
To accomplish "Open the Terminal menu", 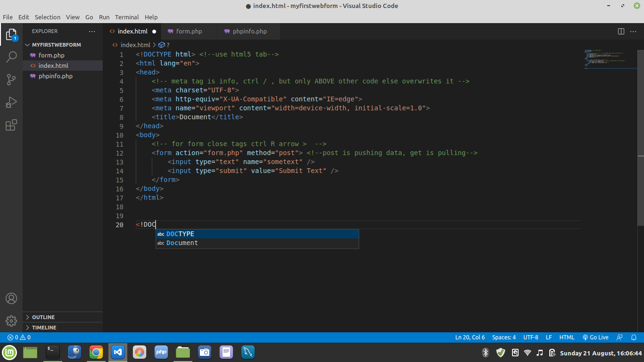I will (x=127, y=17).
